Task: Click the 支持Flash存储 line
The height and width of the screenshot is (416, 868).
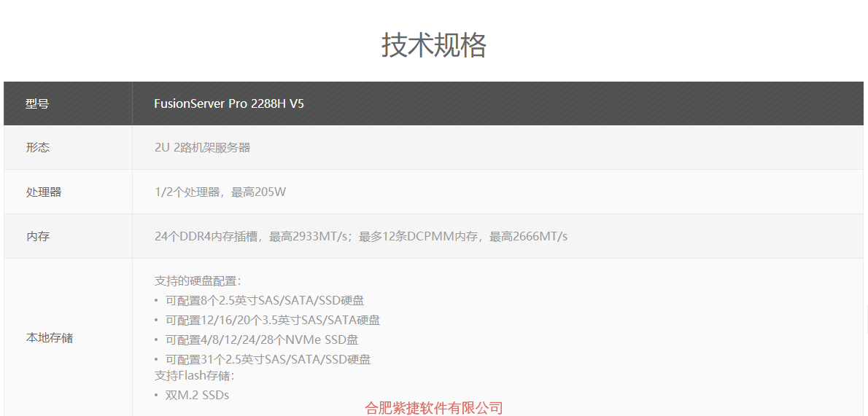Action: tap(195, 376)
